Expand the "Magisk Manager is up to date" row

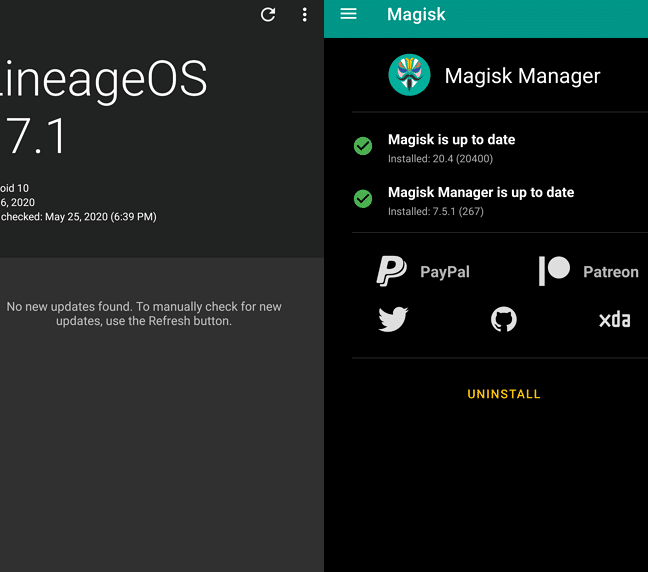pos(481,192)
